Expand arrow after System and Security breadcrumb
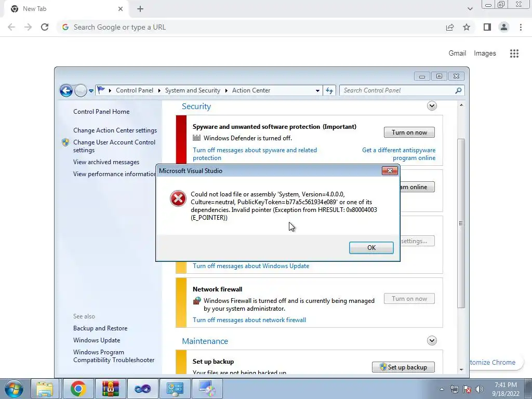 click(227, 90)
